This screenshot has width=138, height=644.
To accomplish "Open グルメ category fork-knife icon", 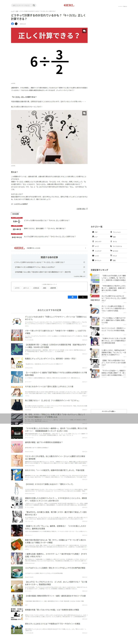I will tap(111, 255).
